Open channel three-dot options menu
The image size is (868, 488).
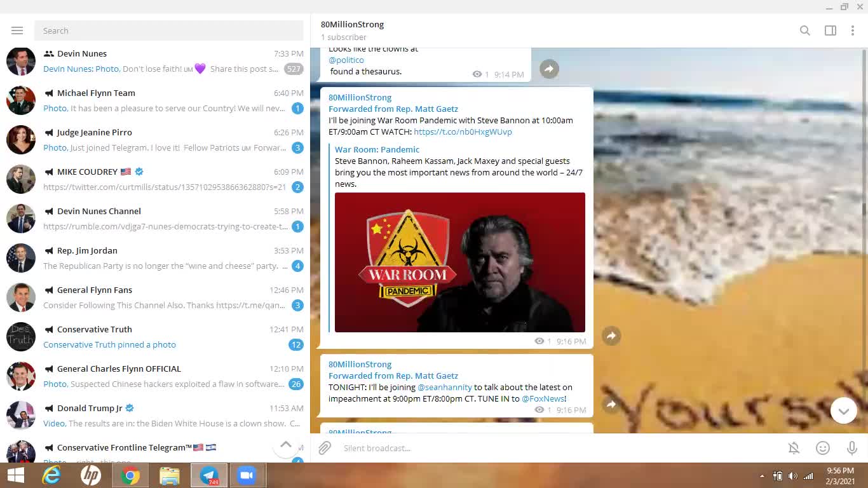point(853,30)
